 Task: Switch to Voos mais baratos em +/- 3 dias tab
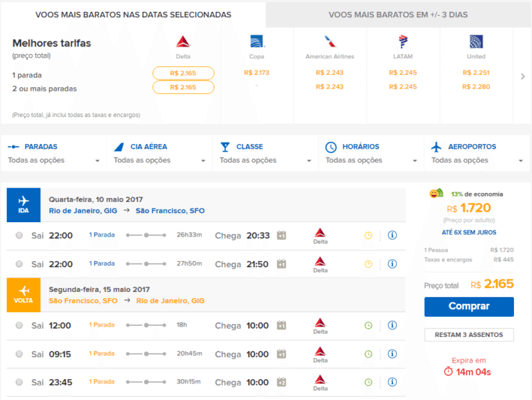398,15
